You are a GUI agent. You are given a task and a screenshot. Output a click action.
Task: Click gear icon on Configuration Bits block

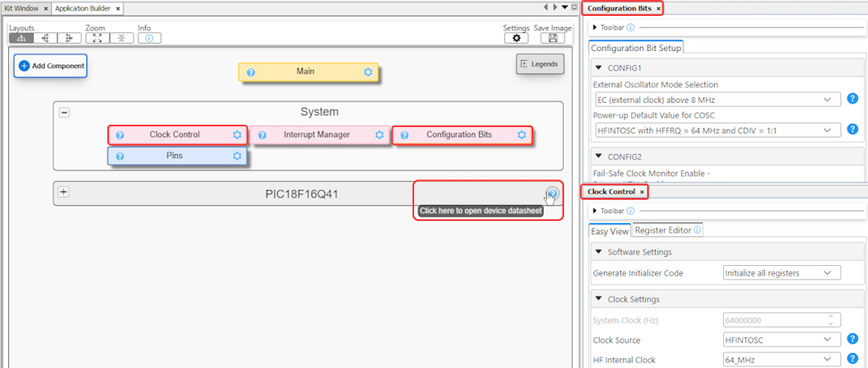coord(522,135)
